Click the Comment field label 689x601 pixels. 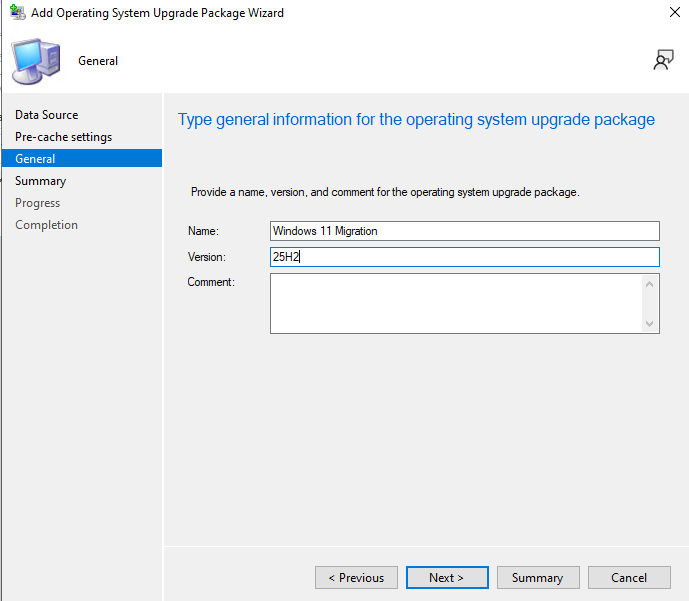pos(211,283)
